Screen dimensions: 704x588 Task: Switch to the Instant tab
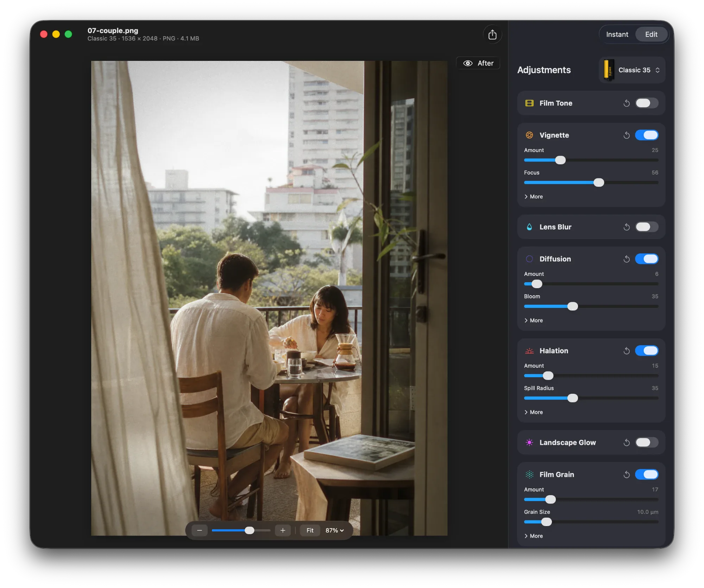coord(617,34)
